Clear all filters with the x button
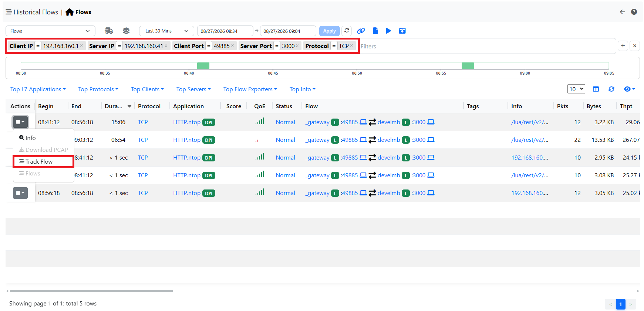The image size is (644, 311). (635, 46)
